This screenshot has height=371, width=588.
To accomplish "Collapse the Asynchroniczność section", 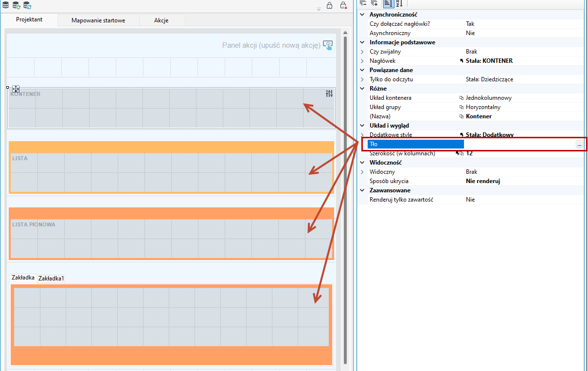I will pyautogui.click(x=362, y=15).
